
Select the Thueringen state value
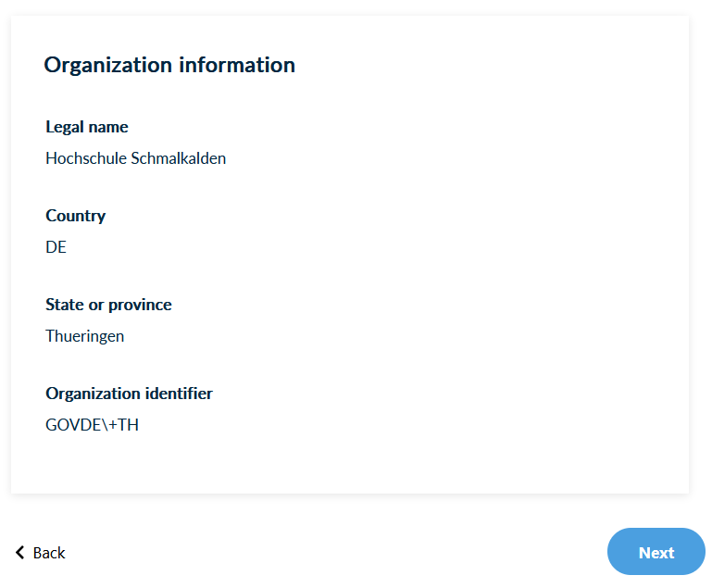tap(84, 336)
